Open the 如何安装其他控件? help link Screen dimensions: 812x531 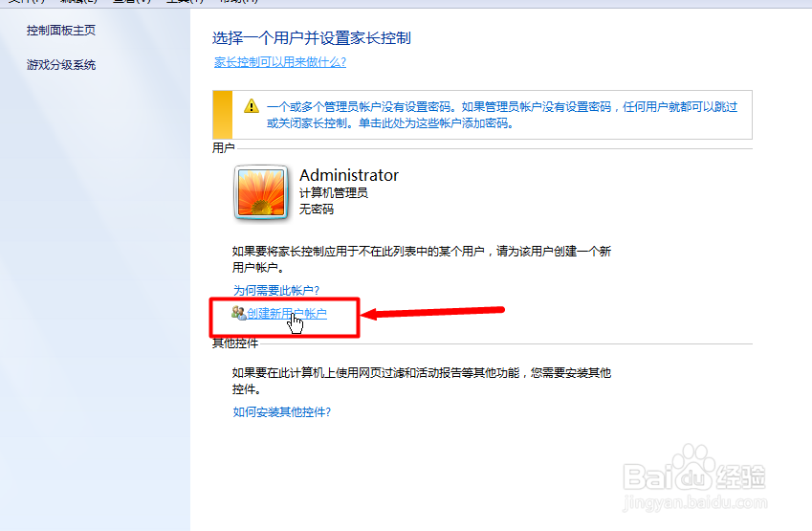[282, 411]
